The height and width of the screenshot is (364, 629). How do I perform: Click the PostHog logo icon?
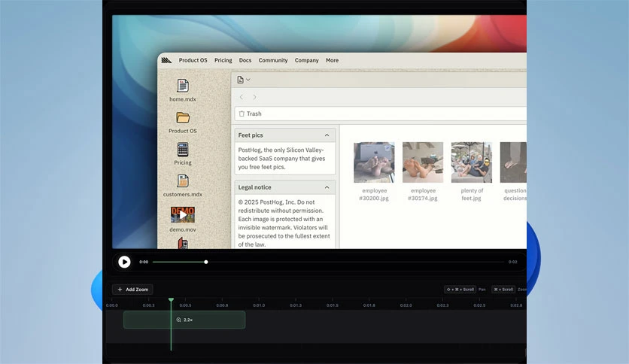166,60
